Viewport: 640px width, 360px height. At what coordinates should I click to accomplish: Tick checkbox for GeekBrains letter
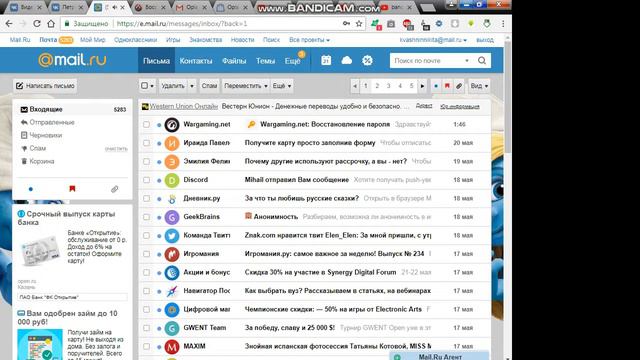pyautogui.click(x=146, y=217)
